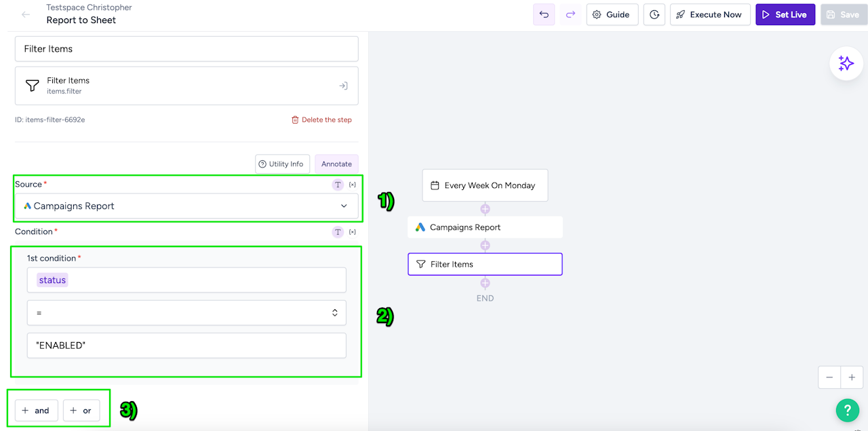Toggle text mode for Source field
Viewport: 868px width, 431px height.
(x=338, y=185)
